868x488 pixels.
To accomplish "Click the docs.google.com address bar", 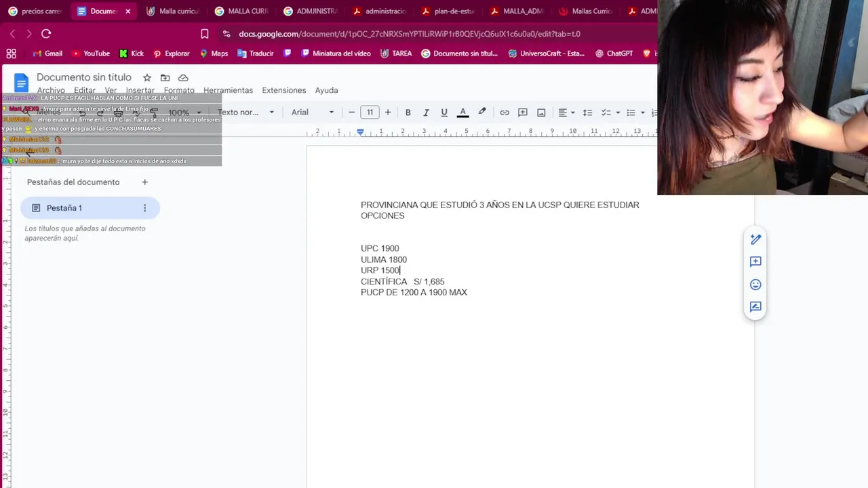I will coord(410,34).
